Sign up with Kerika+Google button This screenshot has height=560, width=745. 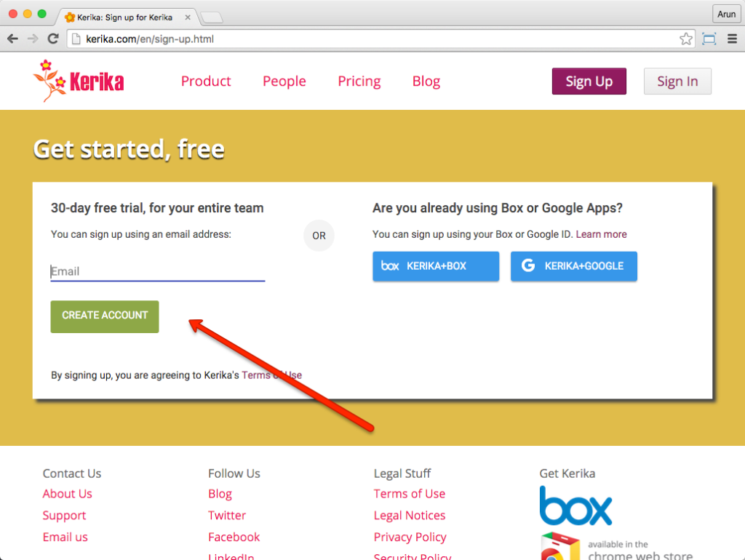573,266
